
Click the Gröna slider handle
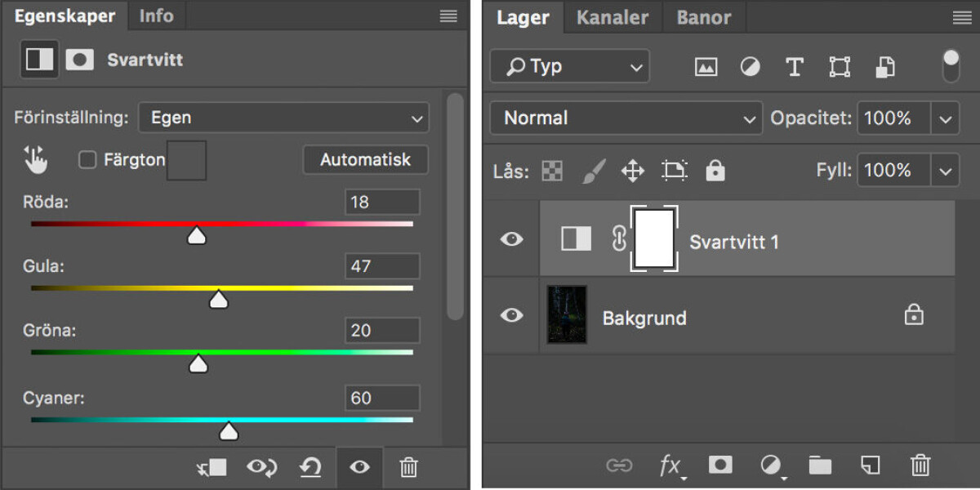(x=198, y=364)
